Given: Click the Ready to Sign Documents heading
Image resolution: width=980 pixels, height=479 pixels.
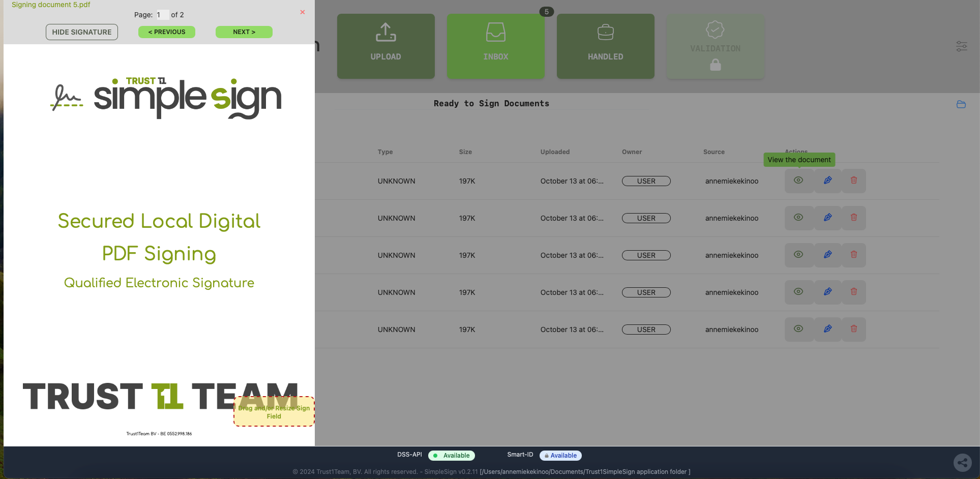Looking at the screenshot, I should tap(491, 104).
